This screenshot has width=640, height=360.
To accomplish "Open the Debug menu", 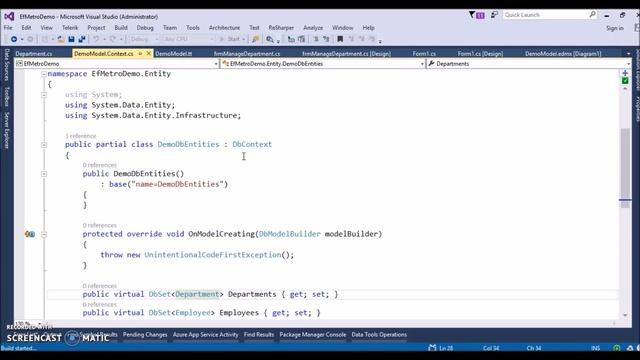I will point(145,28).
